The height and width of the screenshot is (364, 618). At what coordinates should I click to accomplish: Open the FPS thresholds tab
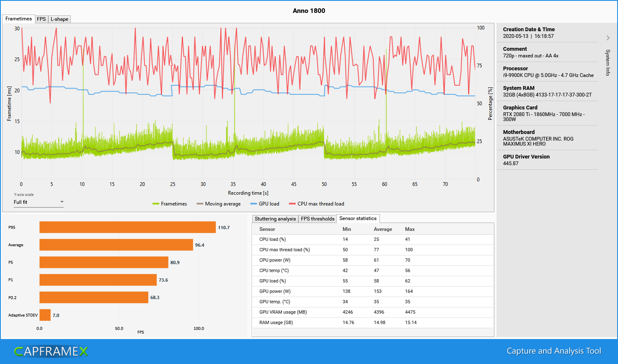(318, 219)
